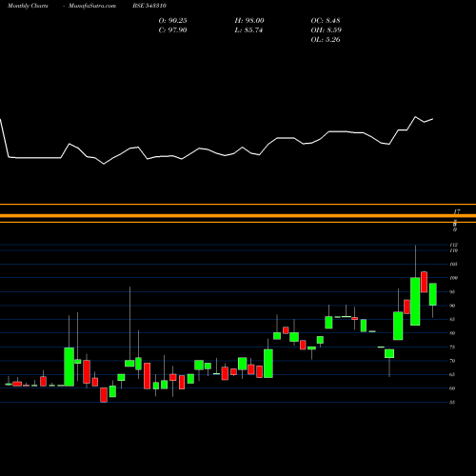Click the latest green candlestick closing near 98
This screenshot has height=476, width=476.
pos(433,294)
